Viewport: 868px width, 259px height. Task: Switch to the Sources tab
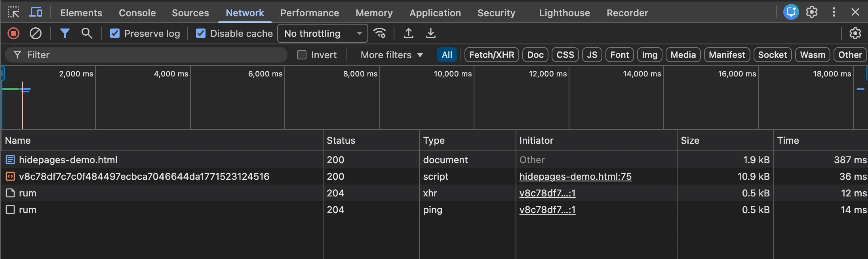(190, 13)
